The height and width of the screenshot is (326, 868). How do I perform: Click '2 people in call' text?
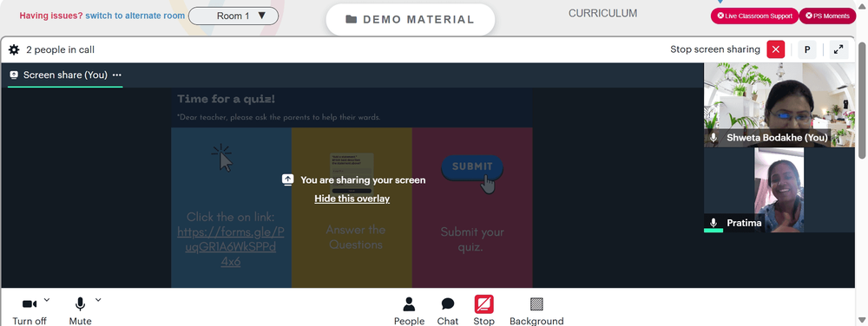pyautogui.click(x=61, y=49)
